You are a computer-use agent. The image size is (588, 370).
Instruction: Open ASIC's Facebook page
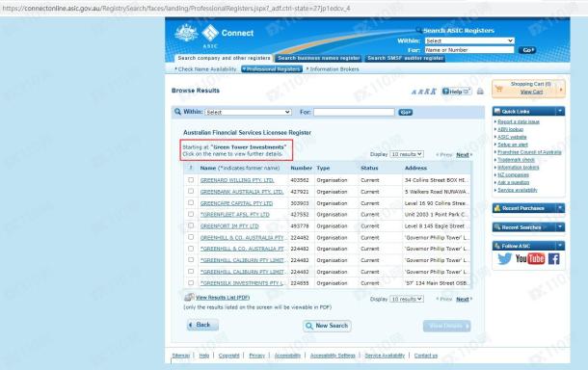[554, 258]
